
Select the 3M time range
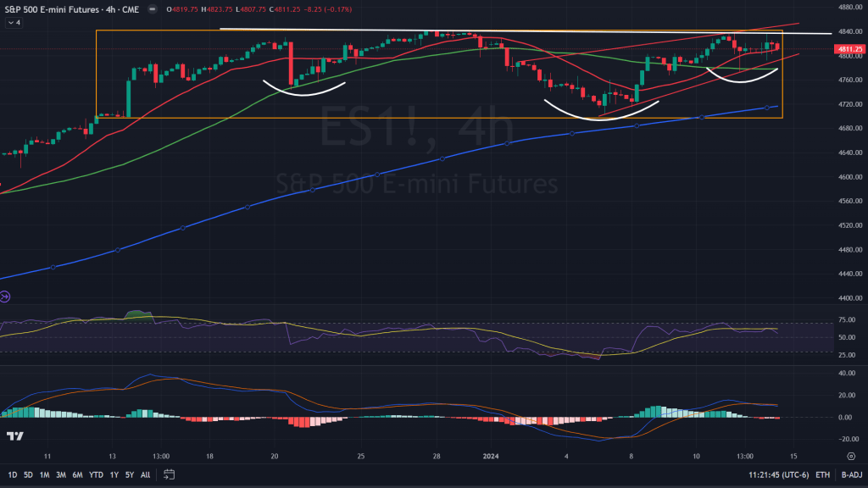[x=61, y=474]
